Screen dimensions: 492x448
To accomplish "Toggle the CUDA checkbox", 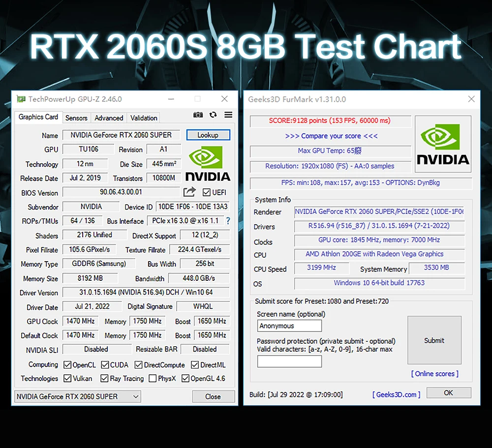I will click(105, 364).
